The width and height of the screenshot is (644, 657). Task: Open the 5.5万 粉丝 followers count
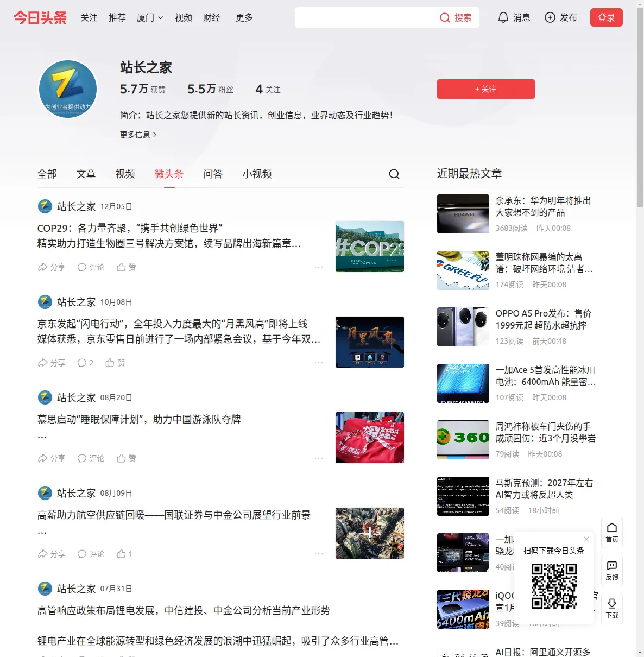[210, 89]
